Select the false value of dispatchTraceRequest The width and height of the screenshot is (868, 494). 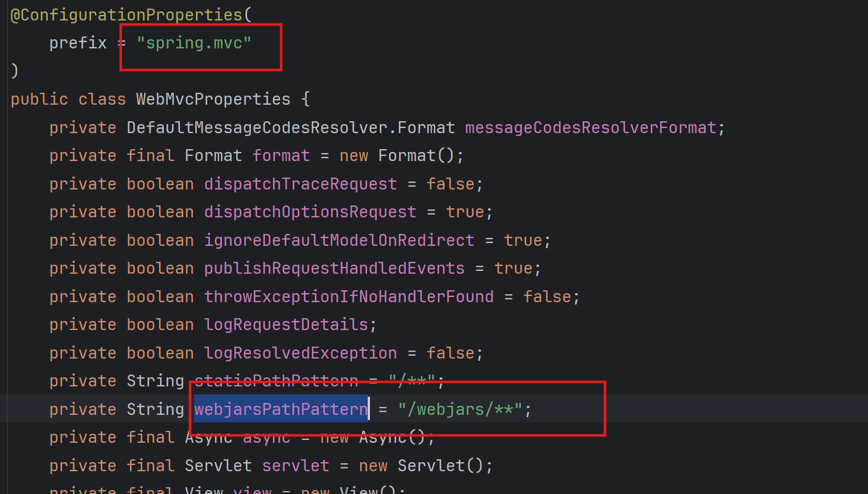450,183
